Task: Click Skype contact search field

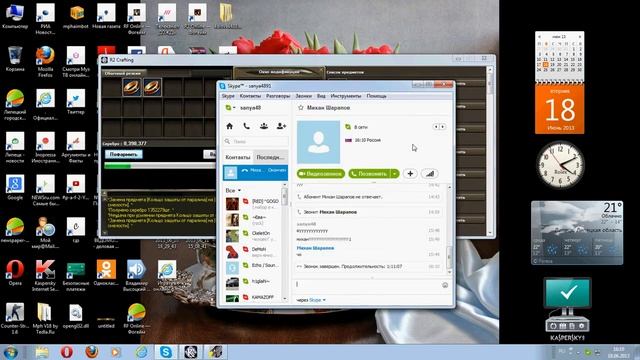Action: [x=256, y=141]
